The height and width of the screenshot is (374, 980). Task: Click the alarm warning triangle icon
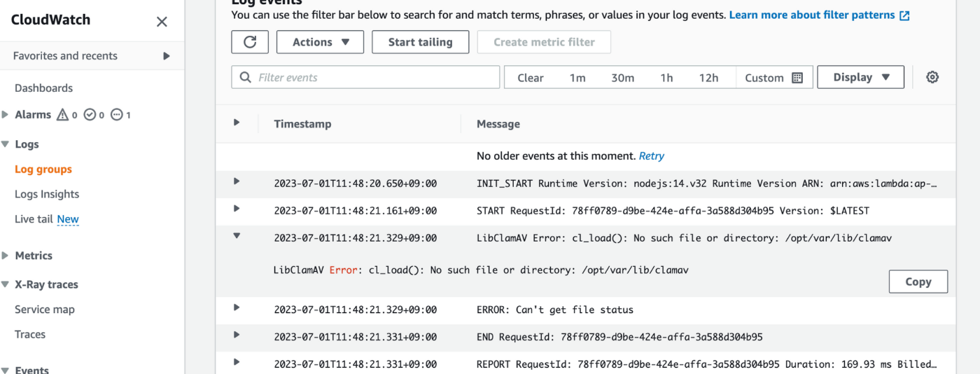[62, 115]
